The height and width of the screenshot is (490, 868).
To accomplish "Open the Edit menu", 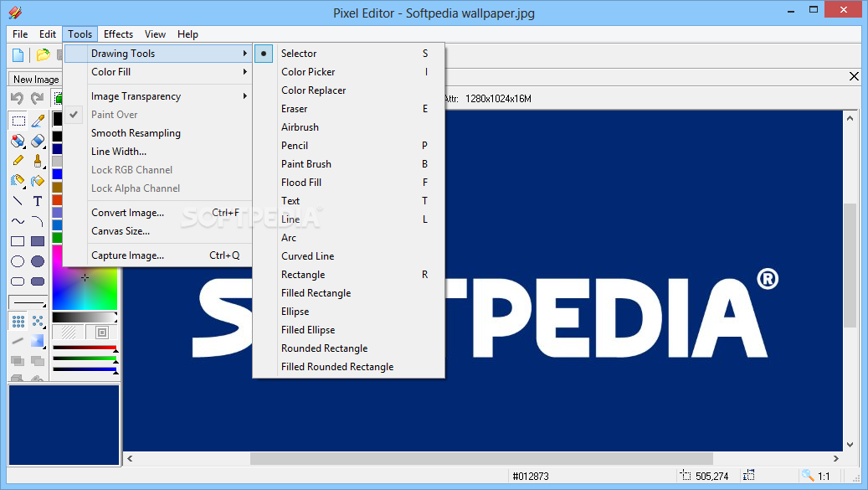I will [x=48, y=34].
